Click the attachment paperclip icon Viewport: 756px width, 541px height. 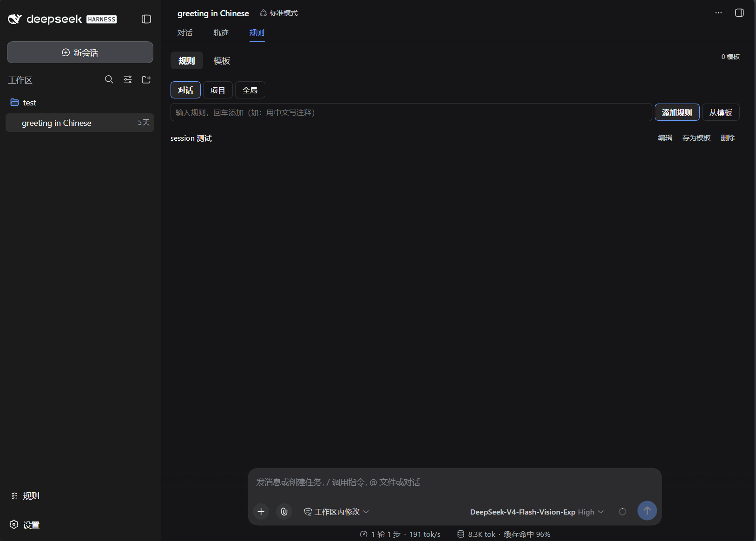tap(284, 511)
